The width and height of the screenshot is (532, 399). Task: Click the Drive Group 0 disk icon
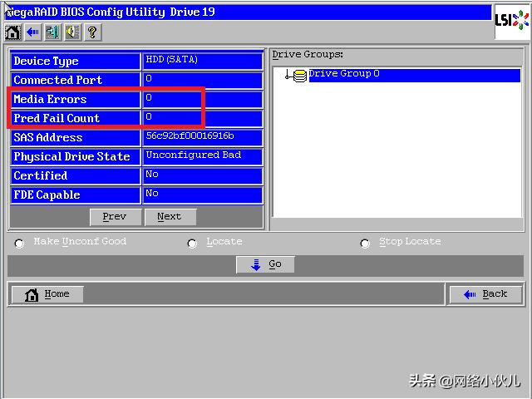click(x=299, y=76)
